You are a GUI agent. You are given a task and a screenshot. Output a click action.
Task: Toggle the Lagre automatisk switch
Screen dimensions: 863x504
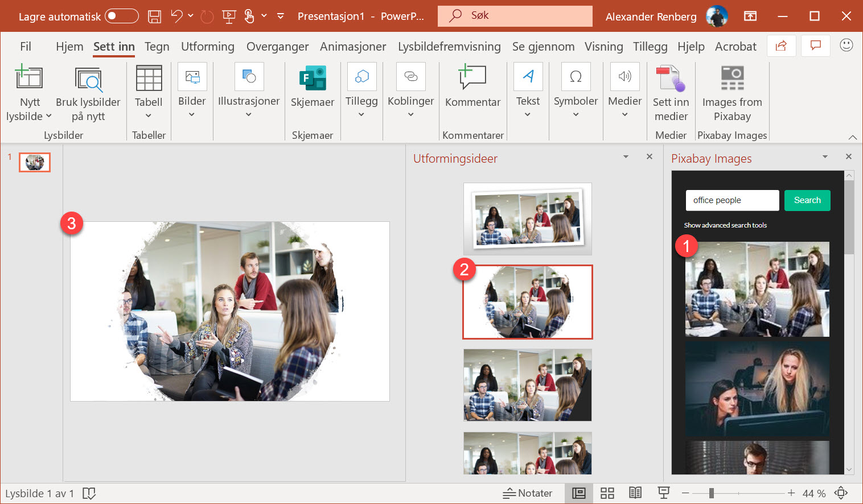pos(122,16)
